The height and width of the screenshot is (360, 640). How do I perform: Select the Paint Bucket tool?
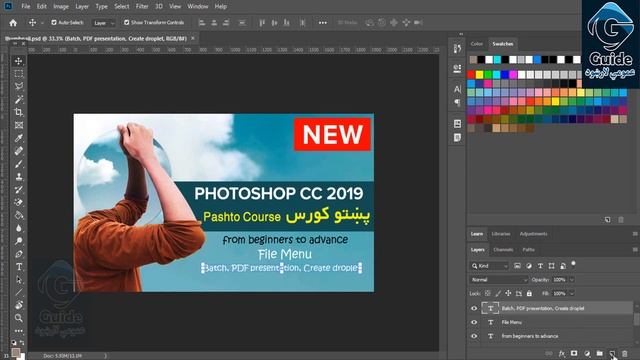pyautogui.click(x=18, y=215)
